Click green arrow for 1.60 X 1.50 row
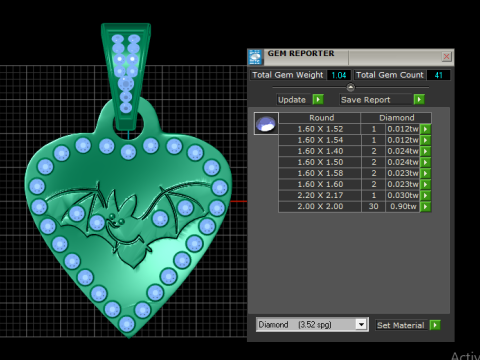The height and width of the screenshot is (360, 480). 426,162
